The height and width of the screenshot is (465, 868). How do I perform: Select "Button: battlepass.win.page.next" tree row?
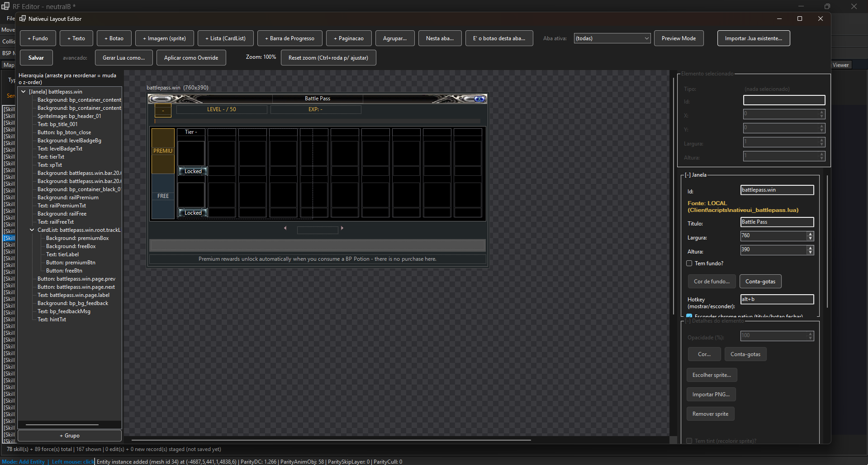point(76,287)
